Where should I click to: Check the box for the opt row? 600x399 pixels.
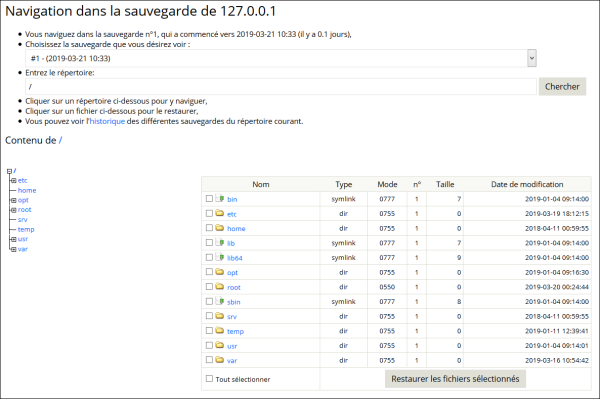(x=209, y=272)
